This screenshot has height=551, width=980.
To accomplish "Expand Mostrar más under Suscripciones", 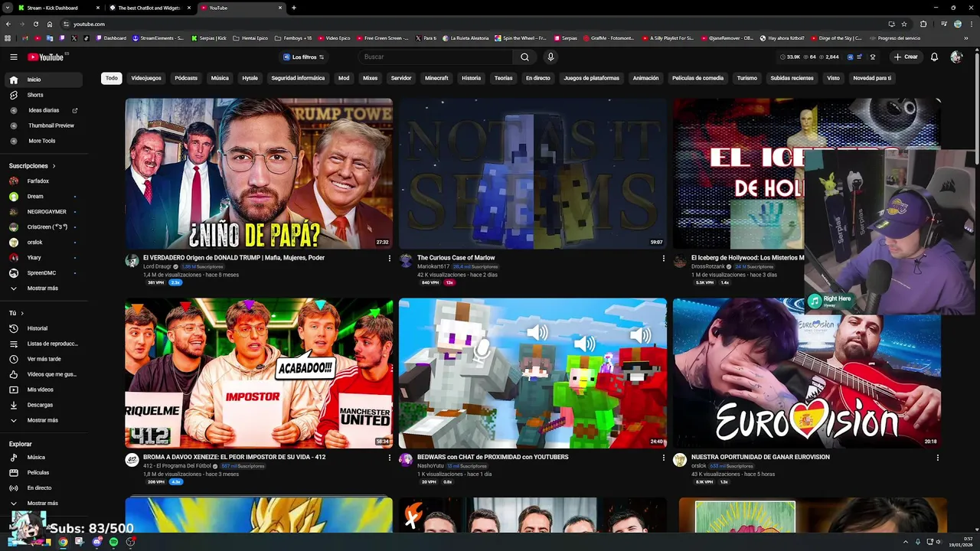I will (x=43, y=288).
